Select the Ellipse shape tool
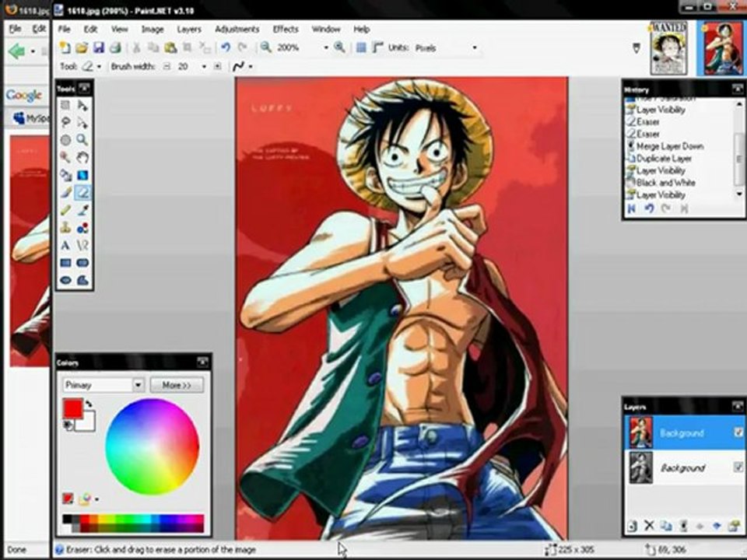This screenshot has width=747, height=560. (x=65, y=280)
